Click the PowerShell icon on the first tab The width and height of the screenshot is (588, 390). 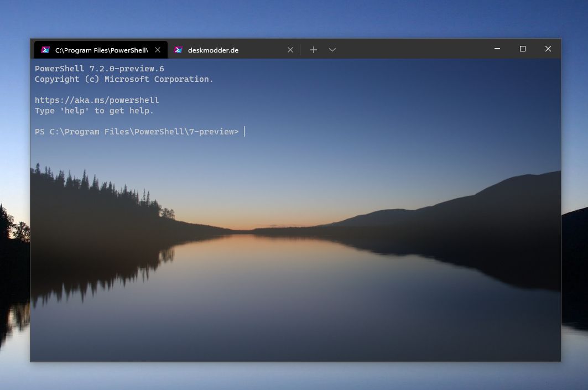[x=45, y=50]
